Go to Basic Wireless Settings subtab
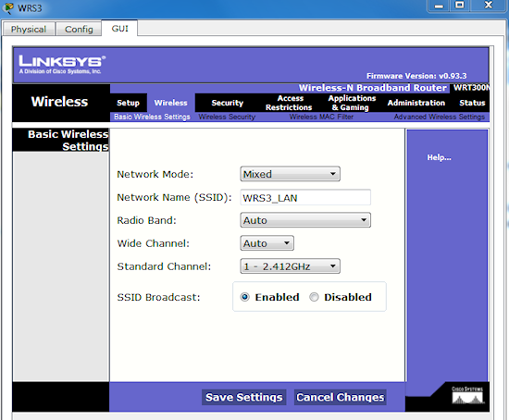Viewport: 509px width, 420px height. pos(152,117)
